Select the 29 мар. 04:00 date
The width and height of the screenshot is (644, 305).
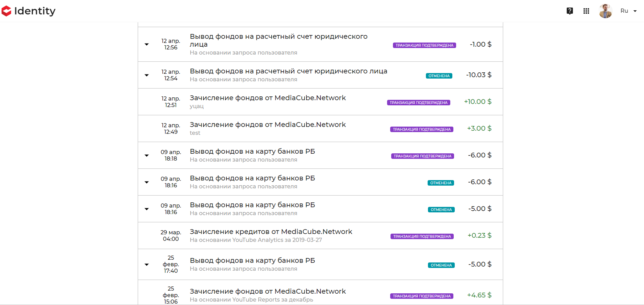[x=171, y=236]
